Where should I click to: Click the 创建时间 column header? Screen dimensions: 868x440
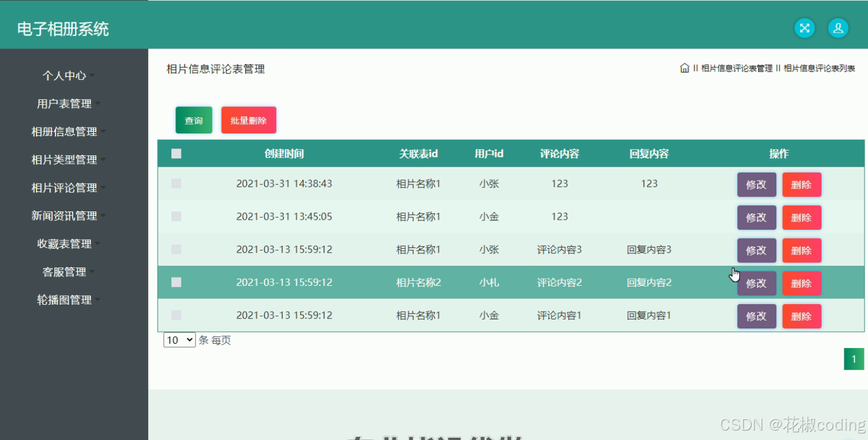[284, 154]
